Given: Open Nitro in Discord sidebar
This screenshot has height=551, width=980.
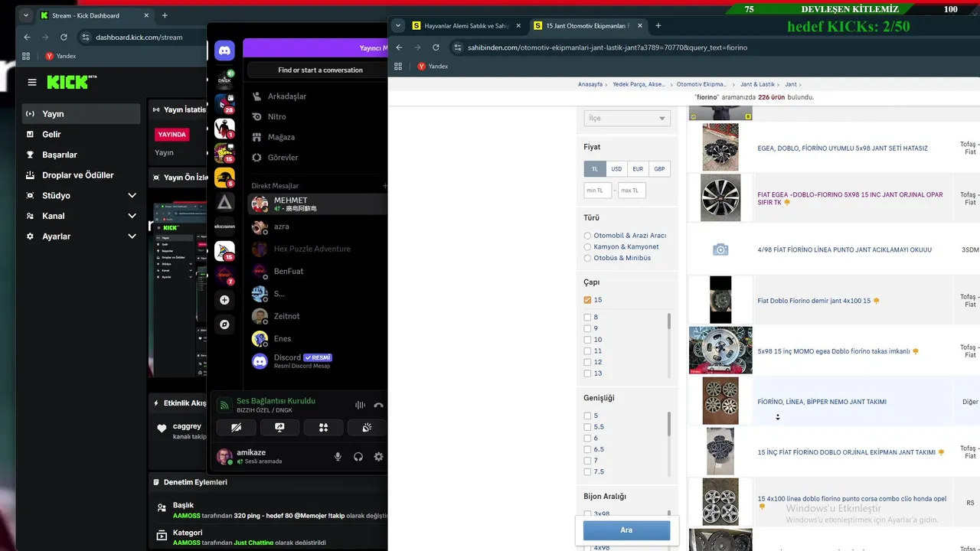Looking at the screenshot, I should pos(276,116).
